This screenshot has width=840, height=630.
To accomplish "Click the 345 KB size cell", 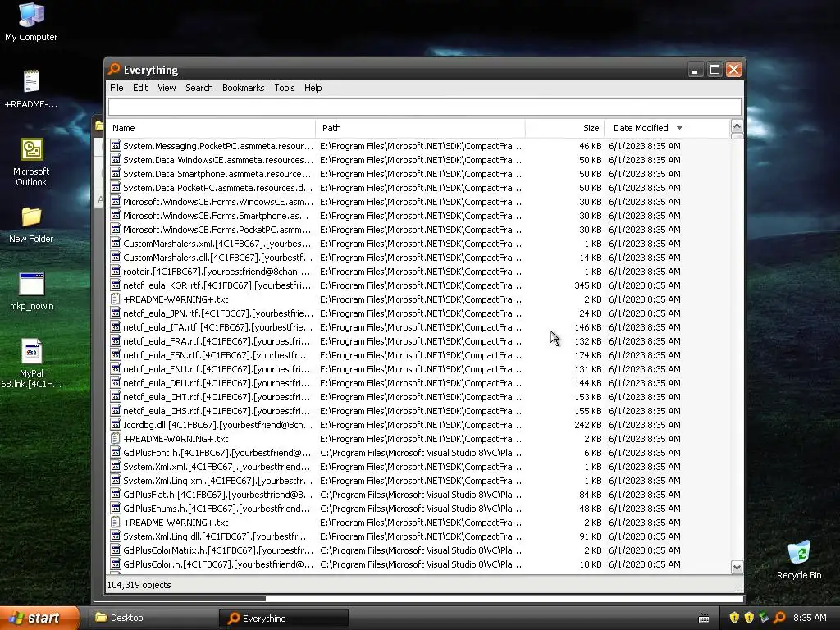I will [x=587, y=285].
